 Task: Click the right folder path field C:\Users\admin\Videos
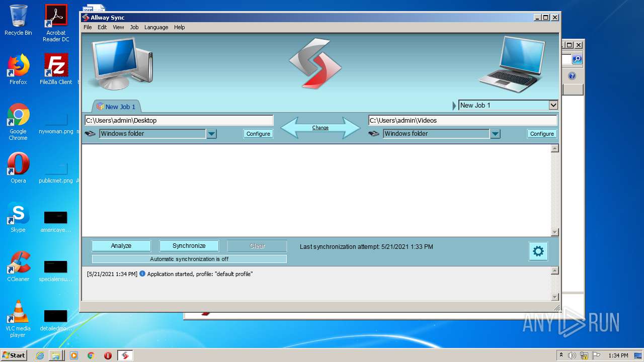pyautogui.click(x=462, y=120)
